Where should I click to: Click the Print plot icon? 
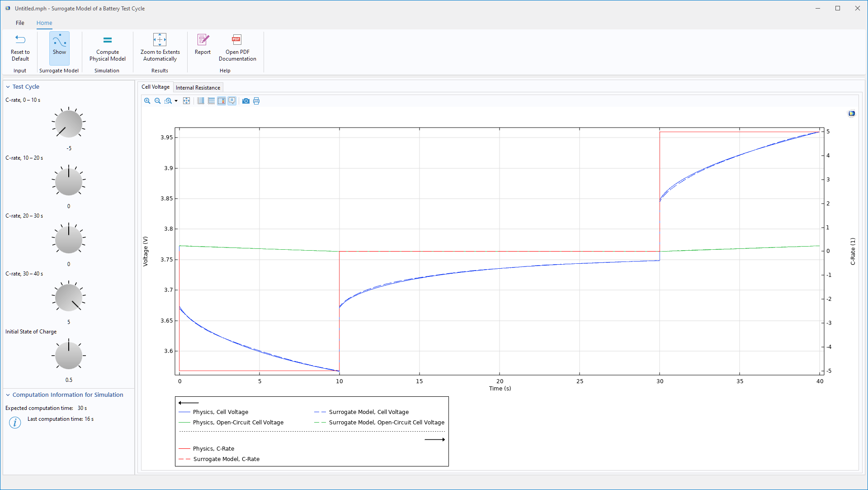(x=256, y=101)
